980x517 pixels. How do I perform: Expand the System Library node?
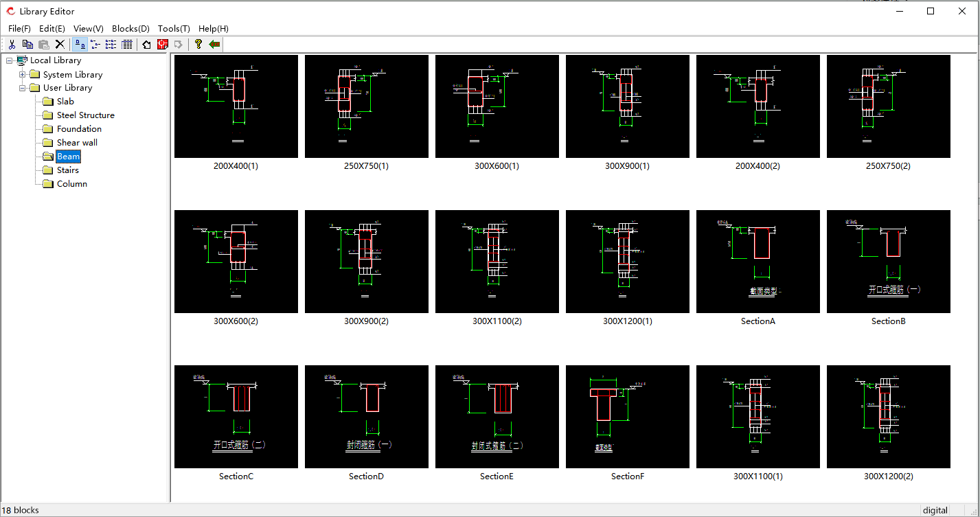coord(23,74)
